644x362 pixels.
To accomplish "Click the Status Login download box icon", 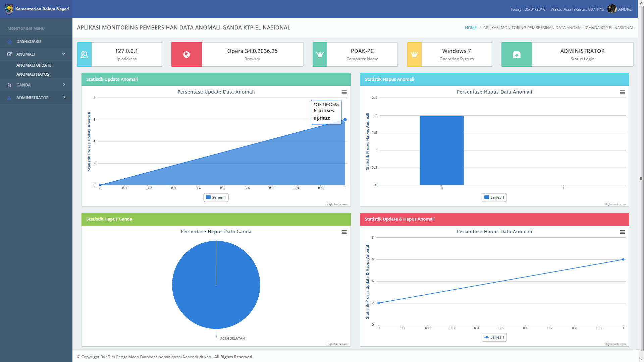I will click(x=517, y=54).
